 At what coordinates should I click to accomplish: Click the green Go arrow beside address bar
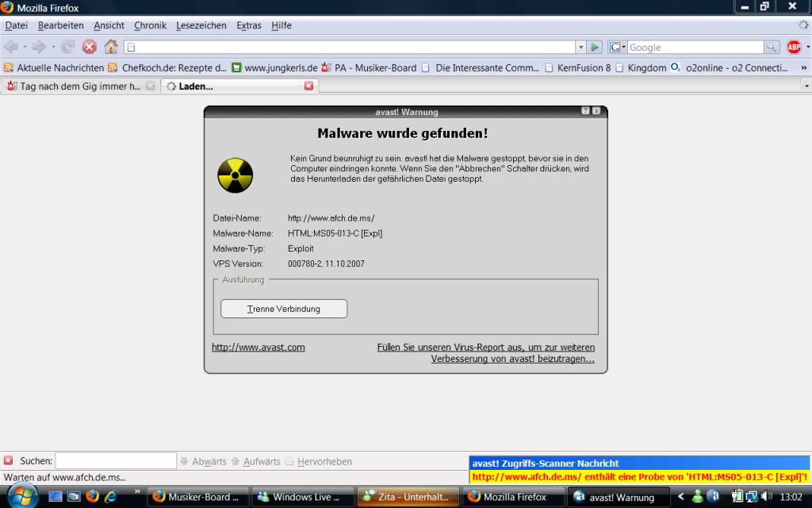(x=595, y=47)
